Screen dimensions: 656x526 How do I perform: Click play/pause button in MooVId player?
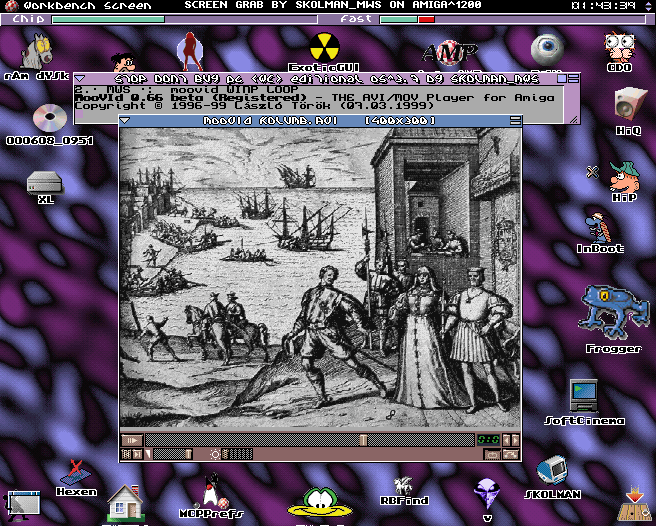(x=132, y=440)
